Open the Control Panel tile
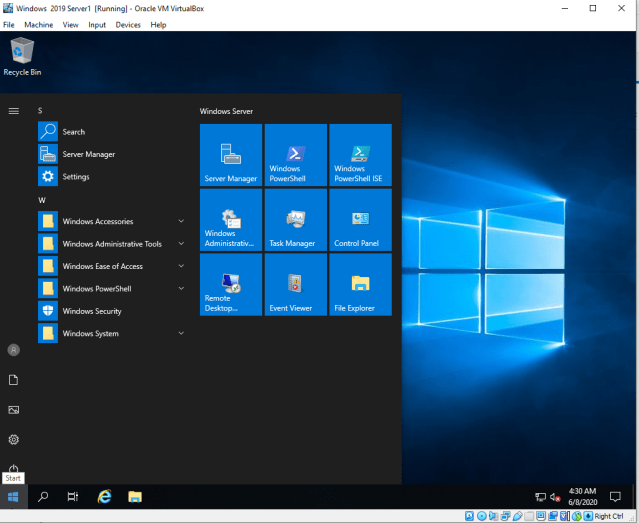639x523 pixels. click(x=360, y=220)
